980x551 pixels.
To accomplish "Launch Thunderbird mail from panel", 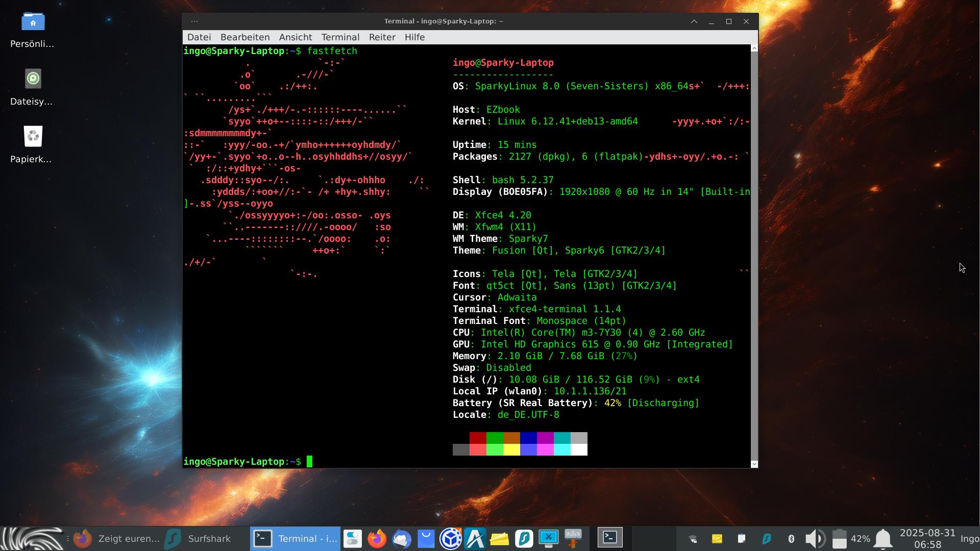I will click(402, 539).
